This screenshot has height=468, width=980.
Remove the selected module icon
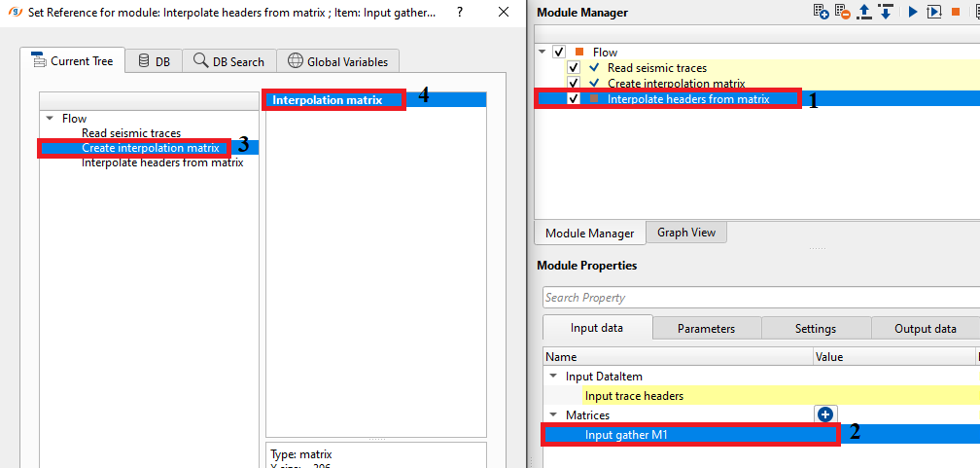(x=843, y=12)
